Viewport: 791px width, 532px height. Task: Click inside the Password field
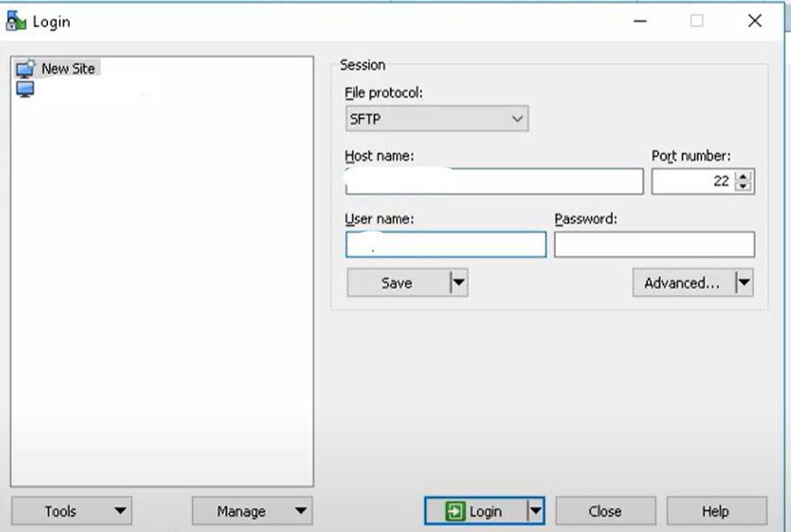tap(653, 244)
